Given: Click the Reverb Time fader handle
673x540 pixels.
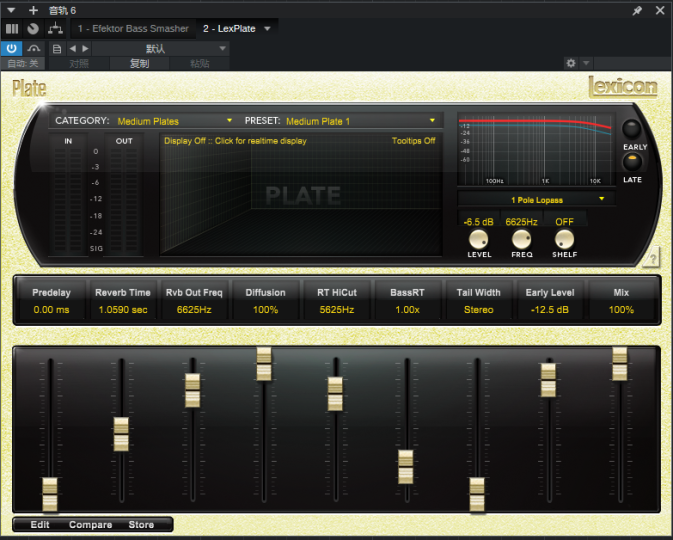Looking at the screenshot, I should click(121, 434).
